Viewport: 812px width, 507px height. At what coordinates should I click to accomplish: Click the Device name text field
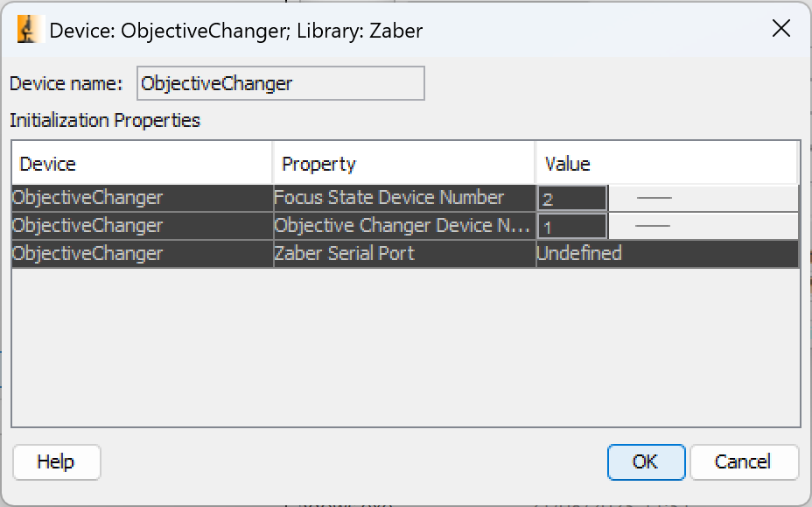tap(281, 83)
